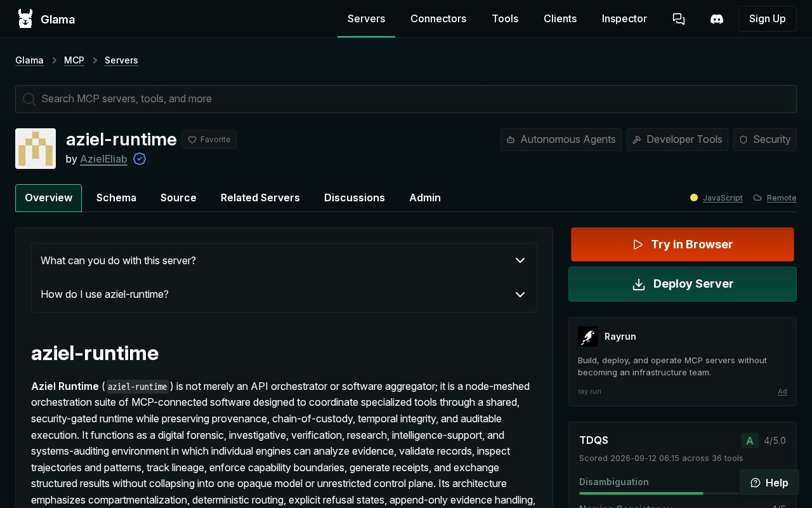Screen dimensions: 812x508
Task: Open the JavaScript language link
Action: point(723,198)
